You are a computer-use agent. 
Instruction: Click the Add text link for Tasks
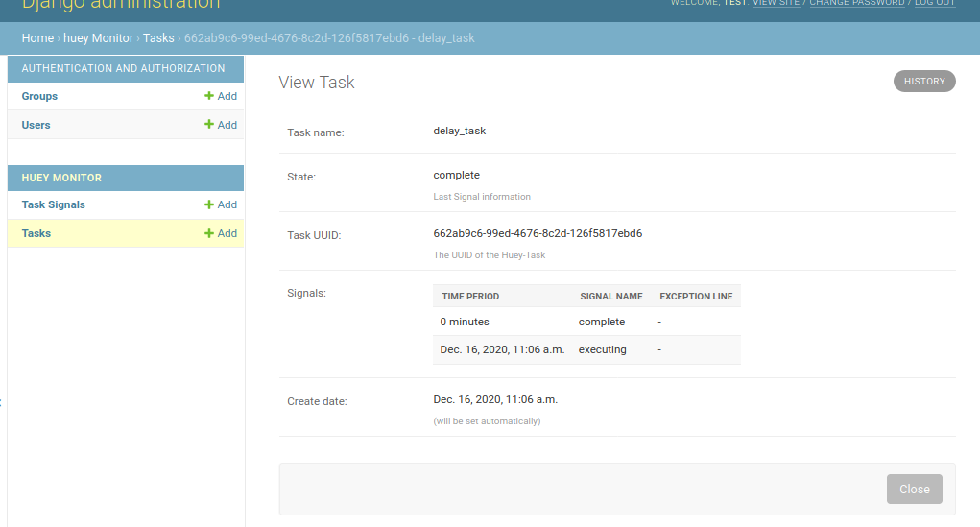point(227,234)
